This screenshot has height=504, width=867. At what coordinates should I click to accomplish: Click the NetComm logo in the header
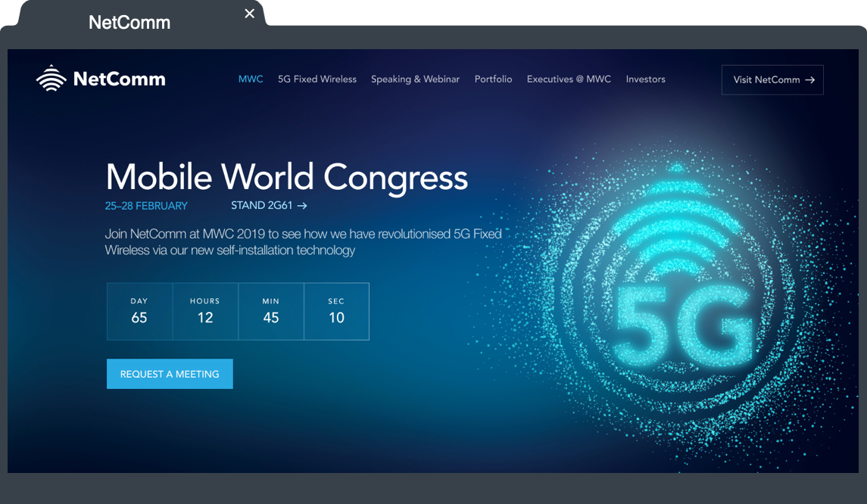tap(101, 79)
